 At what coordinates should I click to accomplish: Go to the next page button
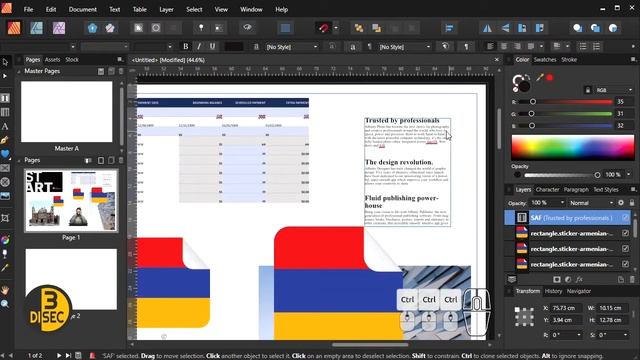(59, 356)
